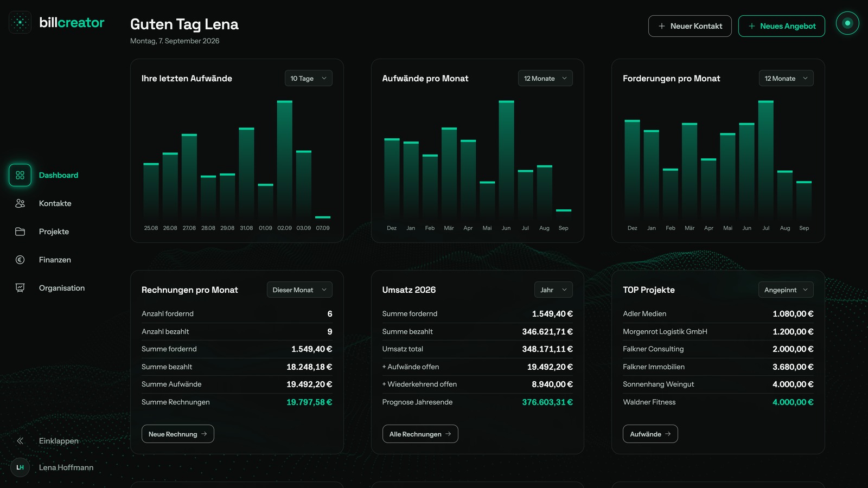Image resolution: width=868 pixels, height=488 pixels.
Task: Open the 10 Tage dropdown
Action: point(308,78)
